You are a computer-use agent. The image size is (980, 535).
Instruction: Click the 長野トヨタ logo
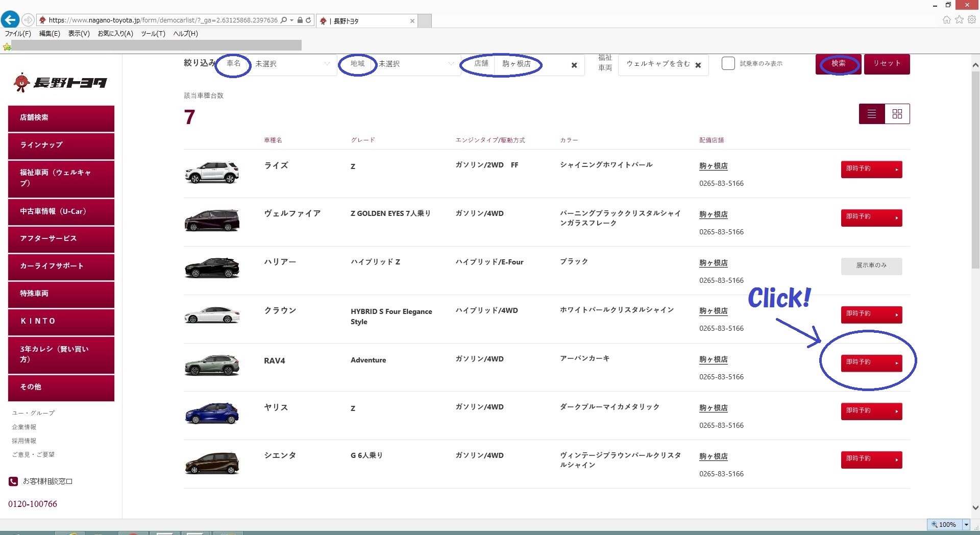point(60,82)
